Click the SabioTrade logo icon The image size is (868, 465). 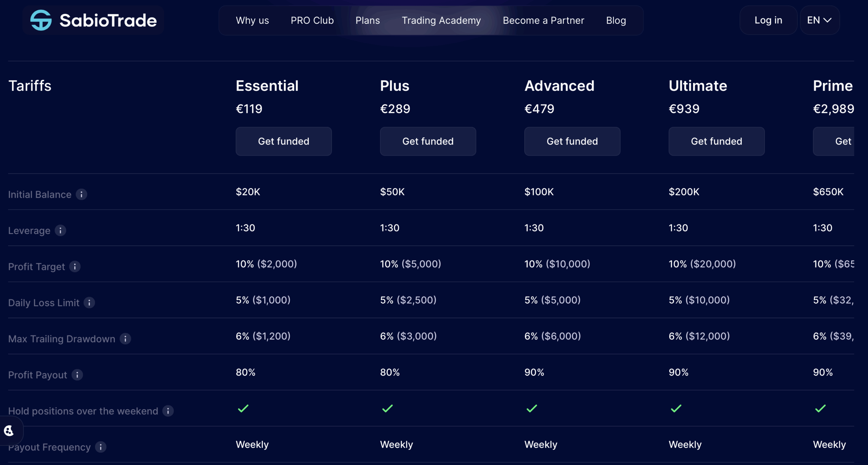tap(41, 20)
